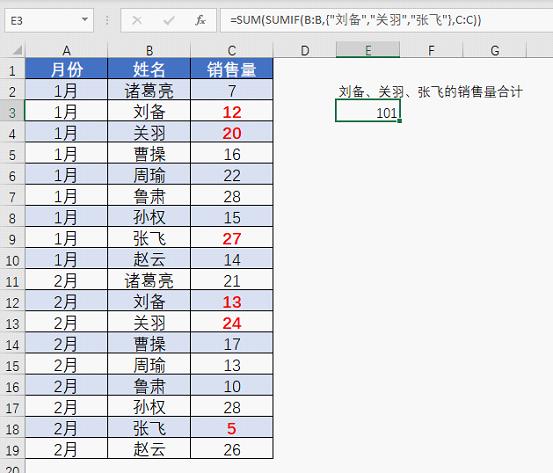Click value 28 in row 17

(232, 406)
